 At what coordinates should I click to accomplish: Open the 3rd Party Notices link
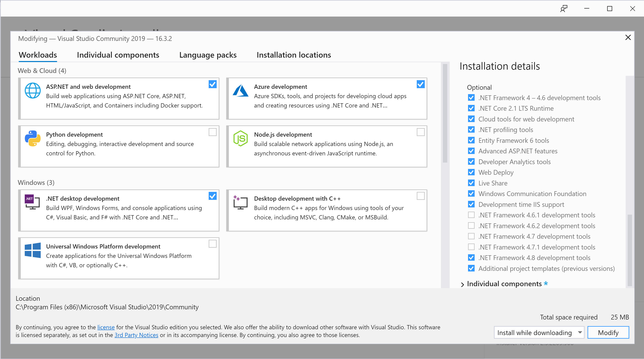tap(136, 335)
